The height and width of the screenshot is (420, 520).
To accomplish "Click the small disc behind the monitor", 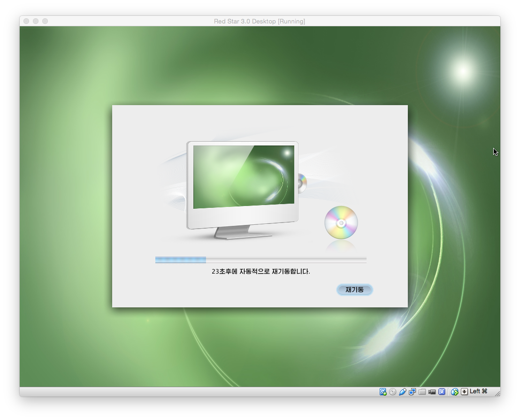I will click(x=302, y=183).
